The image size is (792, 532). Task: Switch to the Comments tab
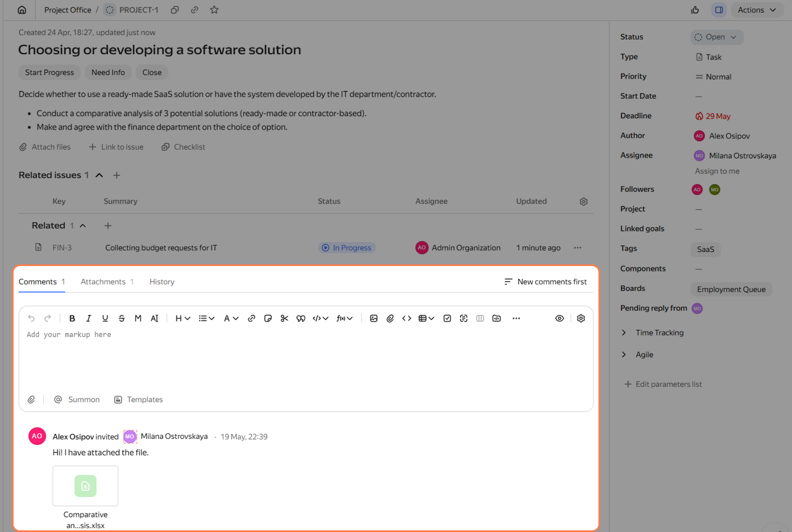point(42,282)
